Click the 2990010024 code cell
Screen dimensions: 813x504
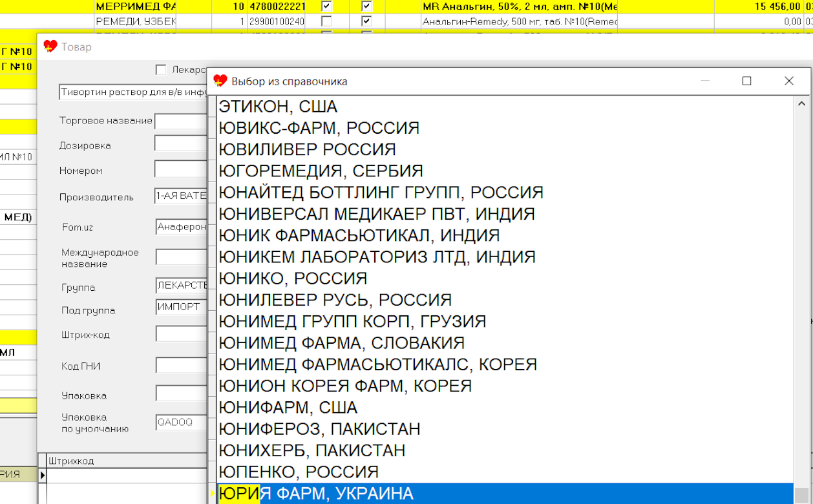coord(278,21)
